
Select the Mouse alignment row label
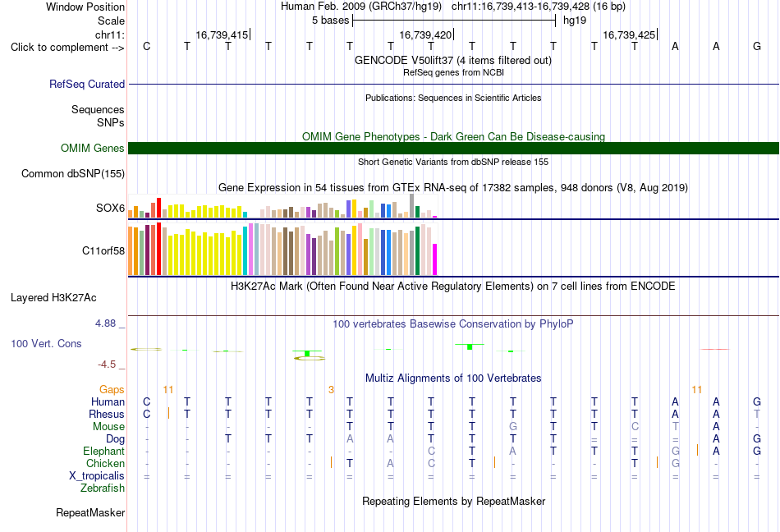[x=108, y=427]
